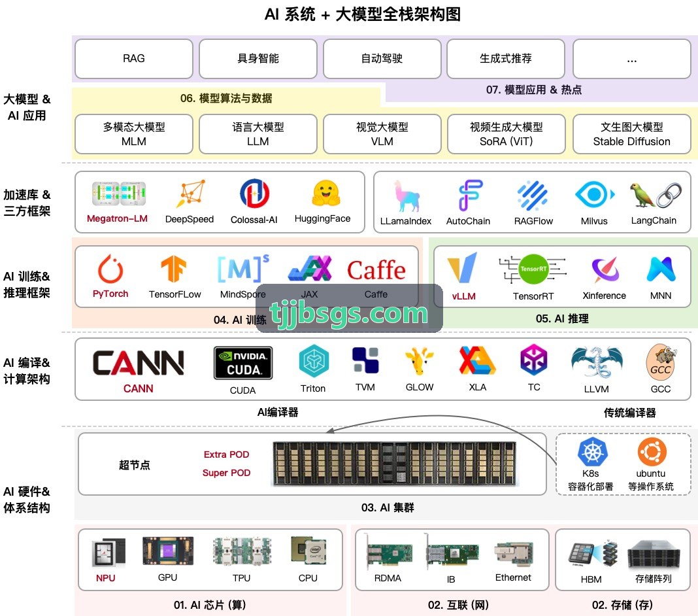The image size is (698, 616).
Task: Click the GLOW giraffe icon
Action: (420, 361)
